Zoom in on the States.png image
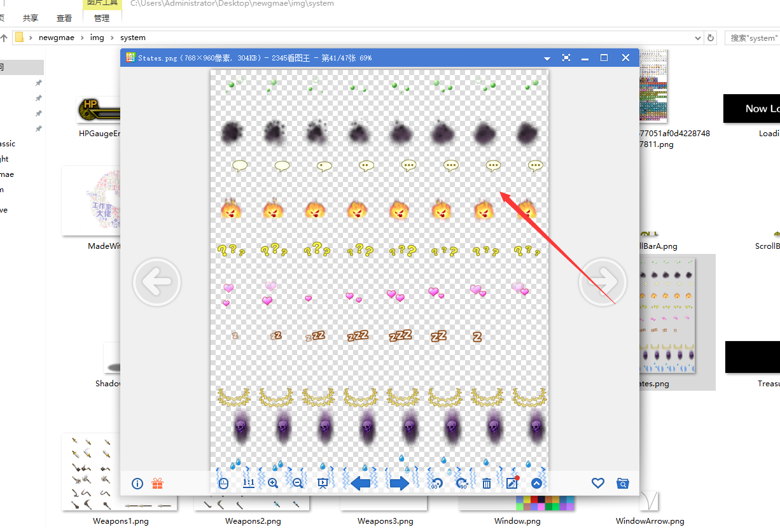This screenshot has width=780, height=532. point(273,484)
